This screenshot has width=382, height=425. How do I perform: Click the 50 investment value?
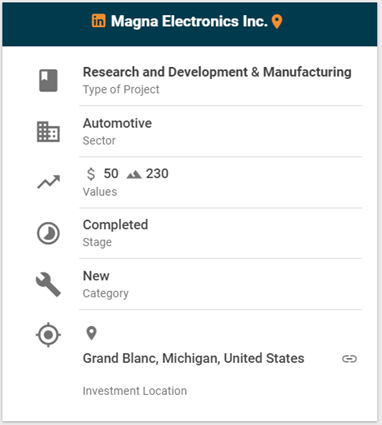click(x=111, y=174)
